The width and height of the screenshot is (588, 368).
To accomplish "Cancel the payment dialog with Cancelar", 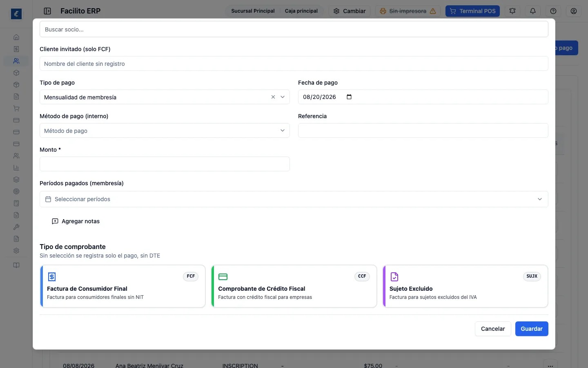I will [x=493, y=329].
